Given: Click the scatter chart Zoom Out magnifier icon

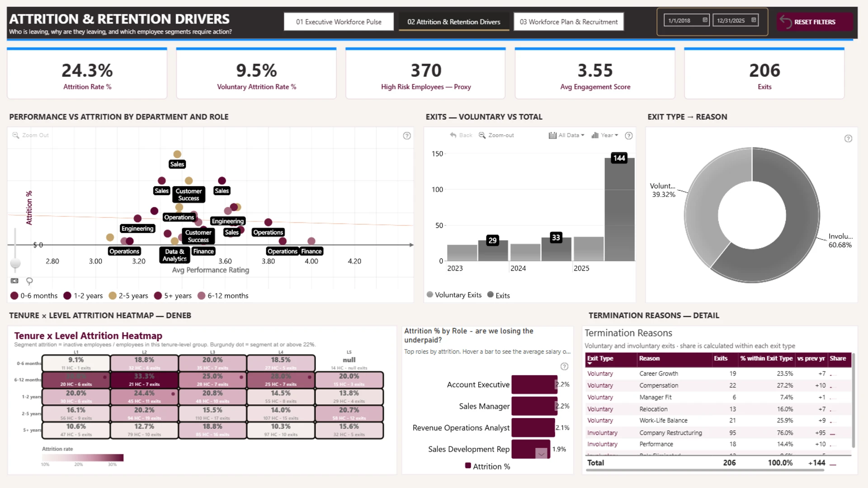Looking at the screenshot, I should (x=15, y=135).
